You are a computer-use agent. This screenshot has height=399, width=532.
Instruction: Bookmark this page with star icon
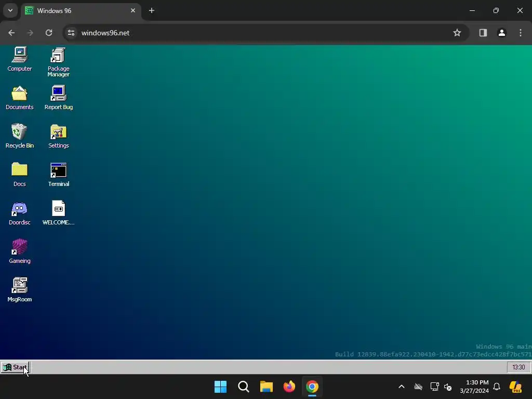coord(457,33)
